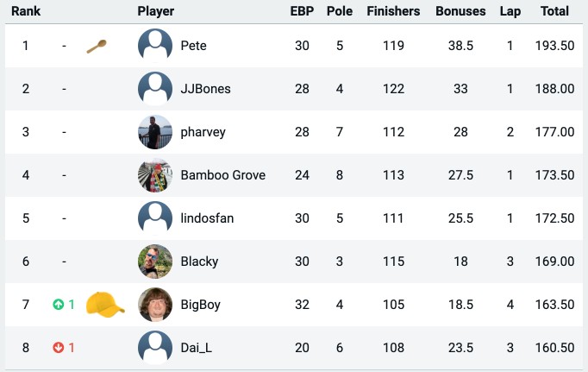Click the EBP column header
Image resolution: width=588 pixels, height=372 pixels.
pyautogui.click(x=302, y=11)
